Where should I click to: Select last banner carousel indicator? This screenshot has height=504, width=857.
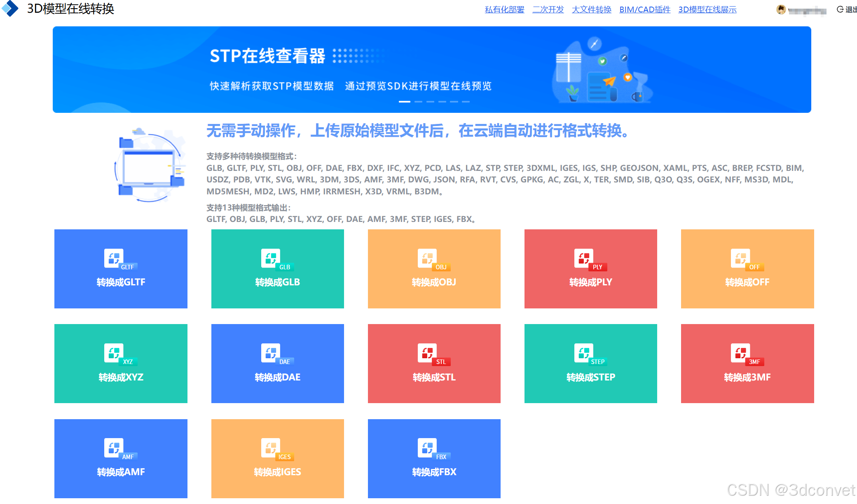point(466,101)
